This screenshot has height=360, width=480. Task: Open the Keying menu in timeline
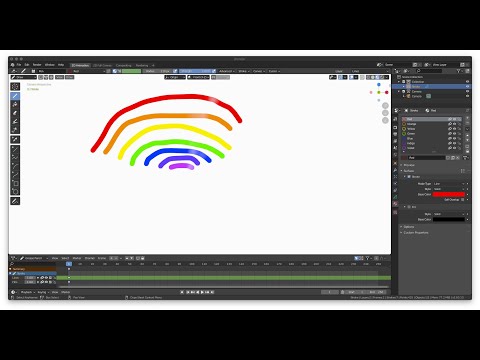click(42, 292)
